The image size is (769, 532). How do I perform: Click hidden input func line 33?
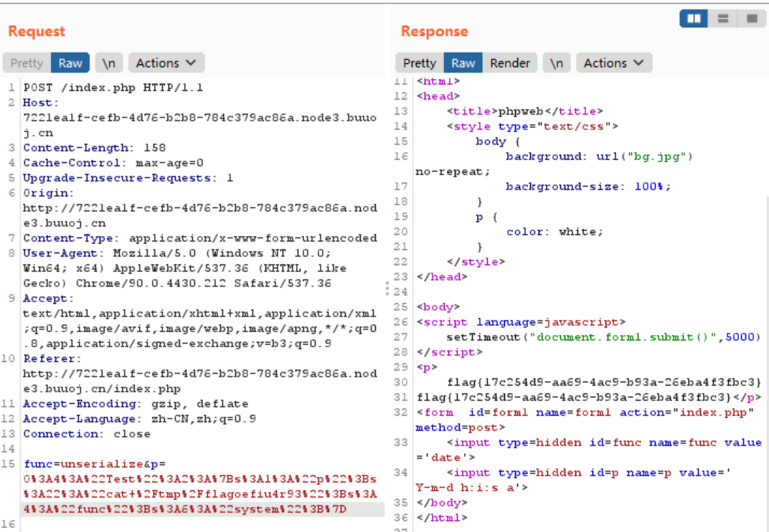[604, 443]
